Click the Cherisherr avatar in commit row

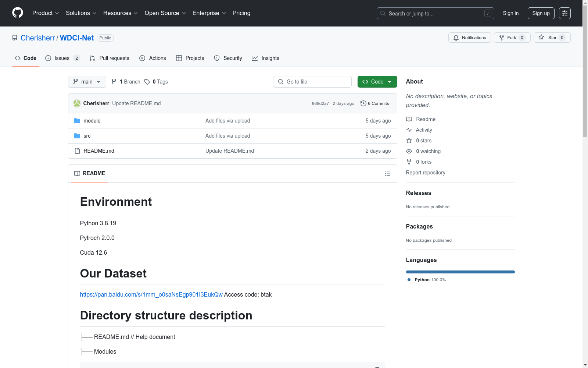(77, 103)
